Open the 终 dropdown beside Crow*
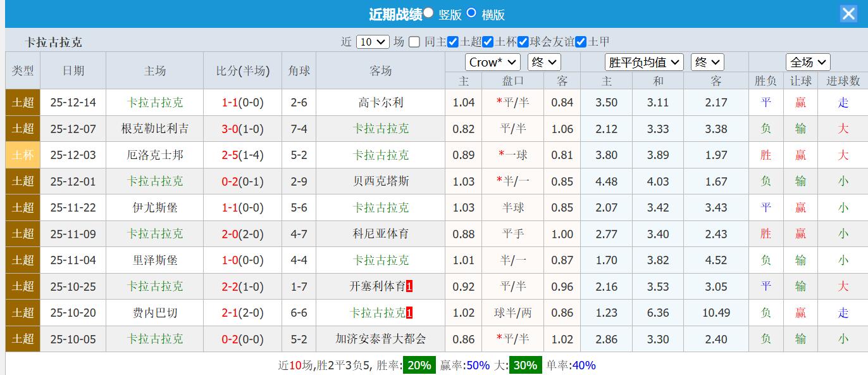 click(543, 61)
